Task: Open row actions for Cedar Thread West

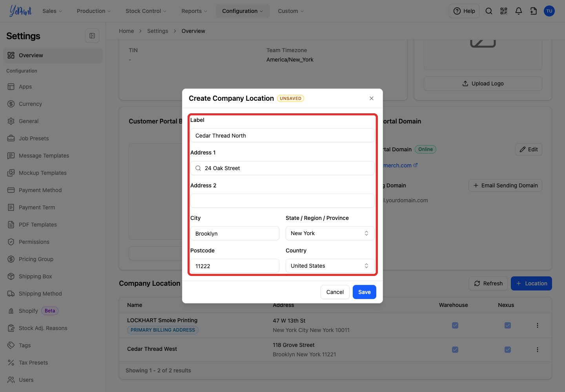Action: (x=538, y=350)
